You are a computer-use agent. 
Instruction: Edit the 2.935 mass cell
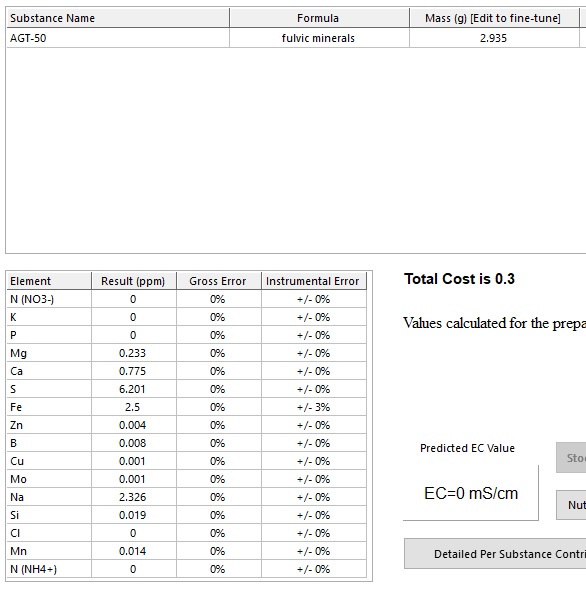[494, 38]
